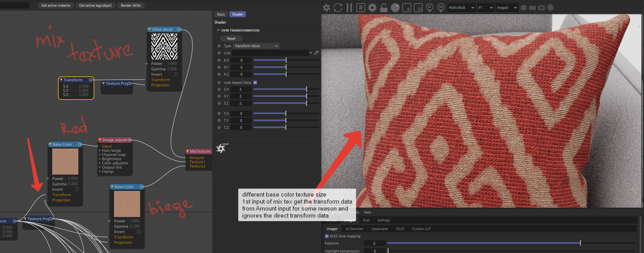The width and height of the screenshot is (644, 253).
Task: Open the Custom LUT tab
Action: coord(421,229)
